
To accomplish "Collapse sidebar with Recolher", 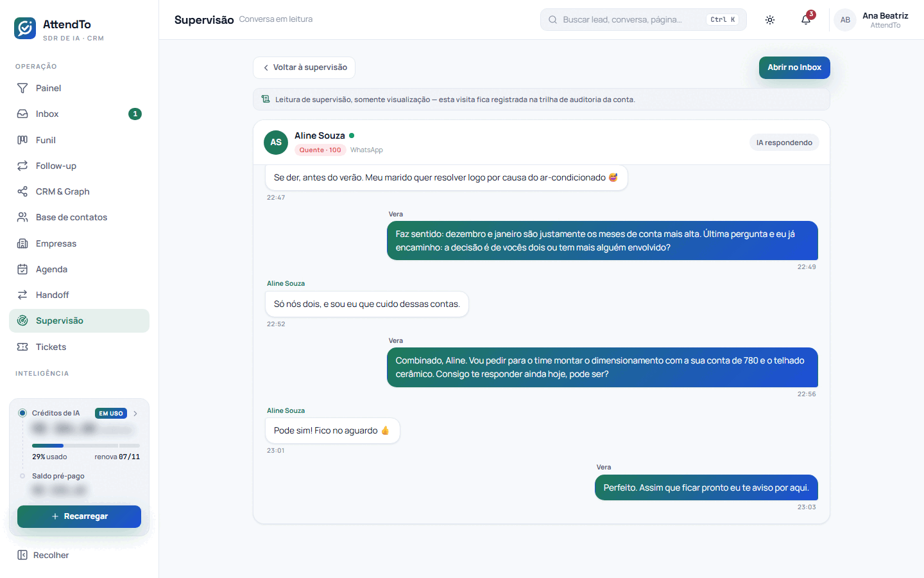I will pos(43,555).
